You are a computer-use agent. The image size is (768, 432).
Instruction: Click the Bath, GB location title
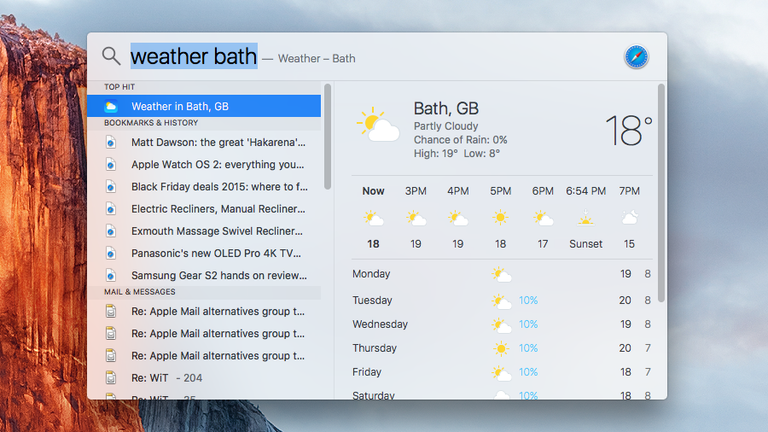[x=446, y=108]
